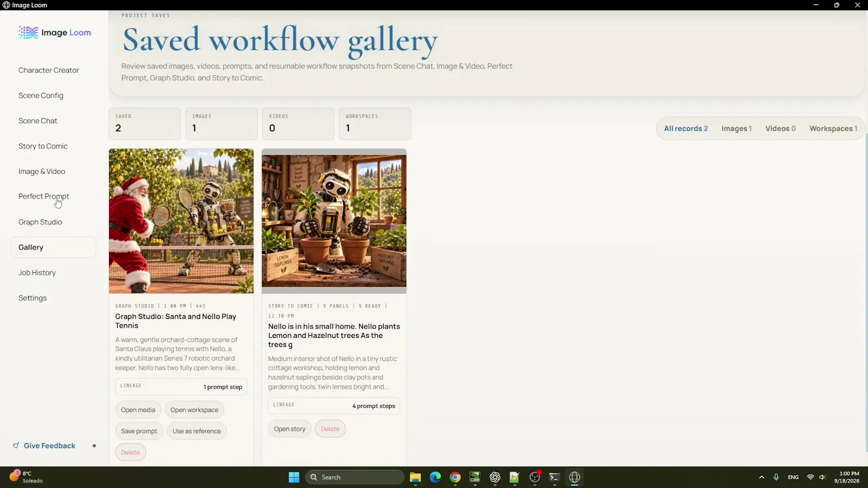Open the Scene Chat section
The height and width of the screenshot is (488, 868).
pyautogui.click(x=38, y=121)
